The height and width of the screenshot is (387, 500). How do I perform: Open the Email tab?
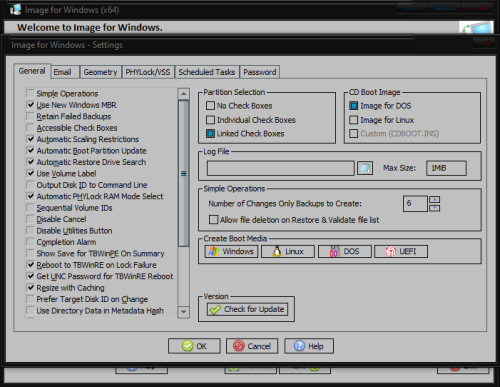[x=65, y=72]
